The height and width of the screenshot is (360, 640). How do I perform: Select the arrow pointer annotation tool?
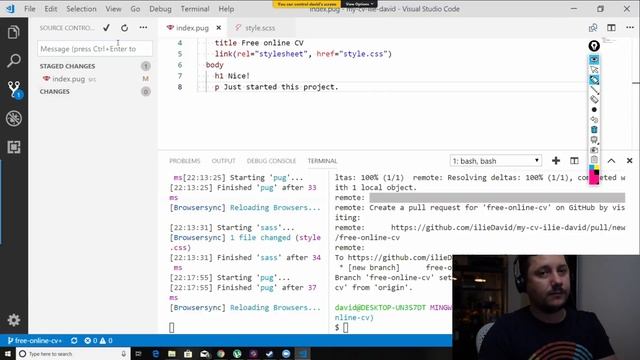[594, 70]
